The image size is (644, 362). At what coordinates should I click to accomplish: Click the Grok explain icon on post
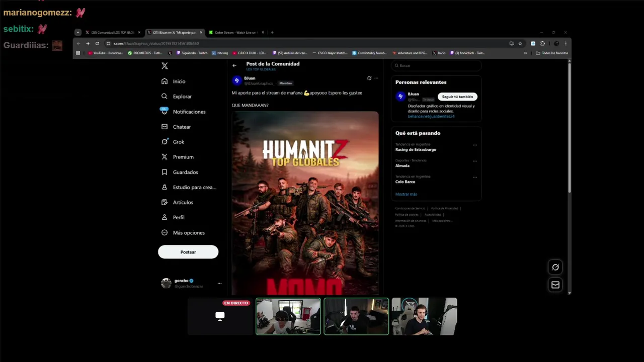pos(369,78)
